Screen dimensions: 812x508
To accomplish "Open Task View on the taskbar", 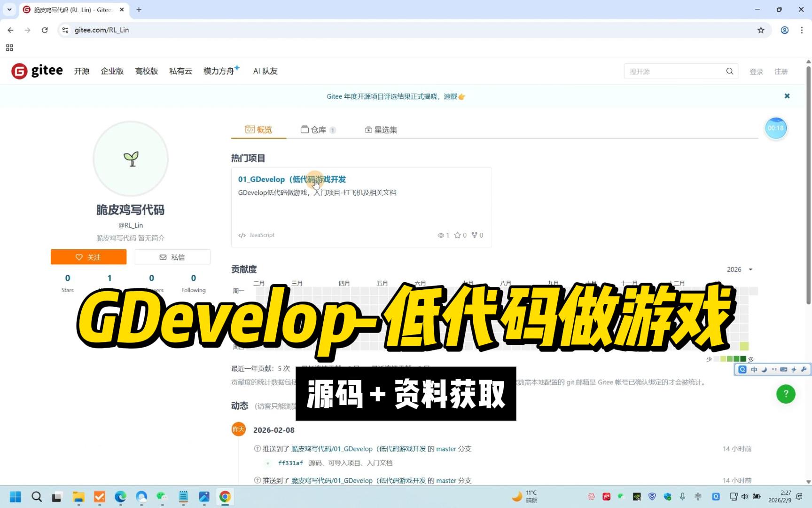I will pos(57,497).
